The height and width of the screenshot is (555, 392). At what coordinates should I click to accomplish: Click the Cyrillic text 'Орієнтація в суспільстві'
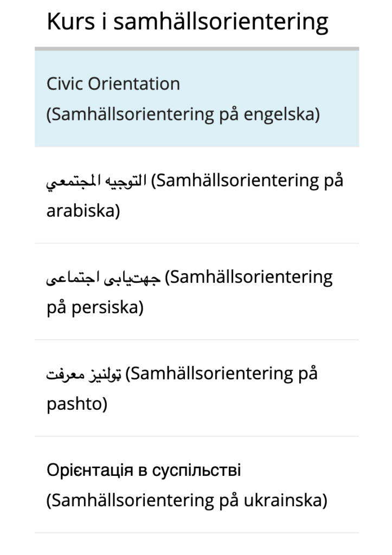coord(144,470)
